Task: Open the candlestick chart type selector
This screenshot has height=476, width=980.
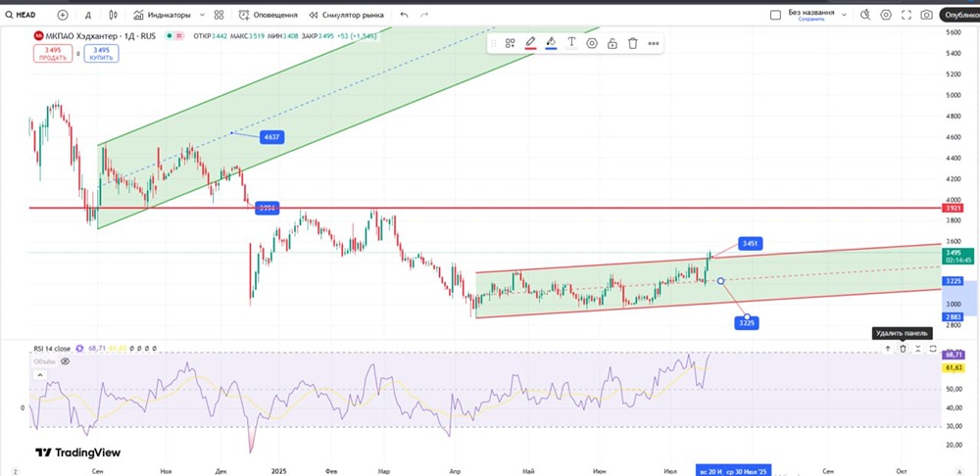Action: coord(114,15)
